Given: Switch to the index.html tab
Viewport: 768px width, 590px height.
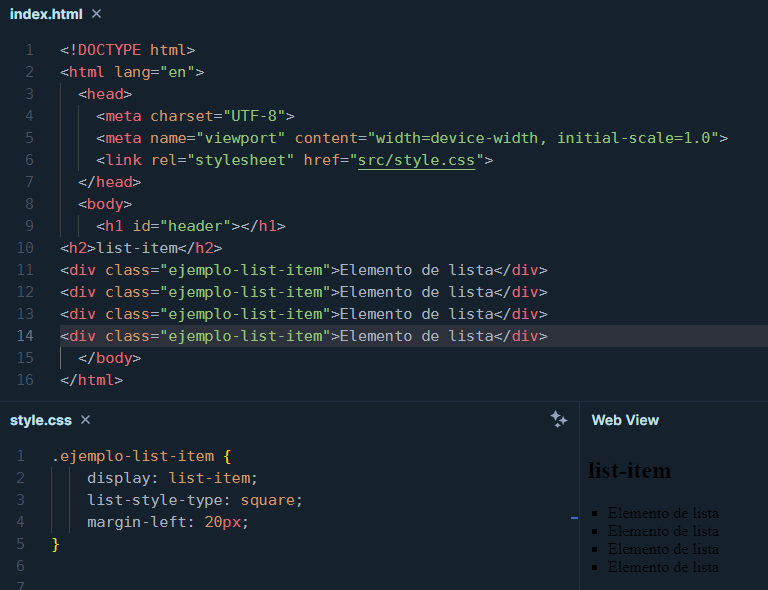Looking at the screenshot, I should pyautogui.click(x=46, y=14).
